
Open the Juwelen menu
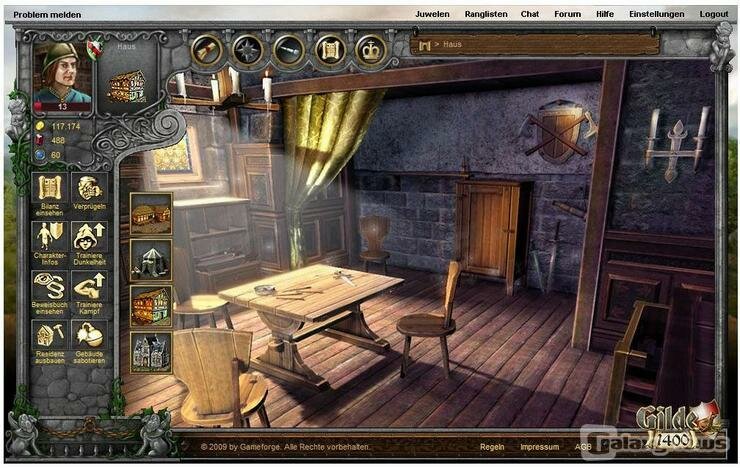[432, 14]
